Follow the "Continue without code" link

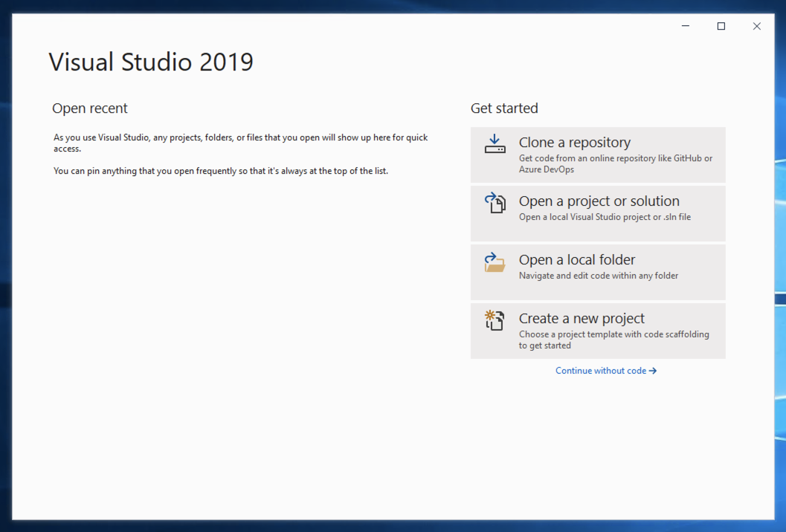click(x=601, y=371)
